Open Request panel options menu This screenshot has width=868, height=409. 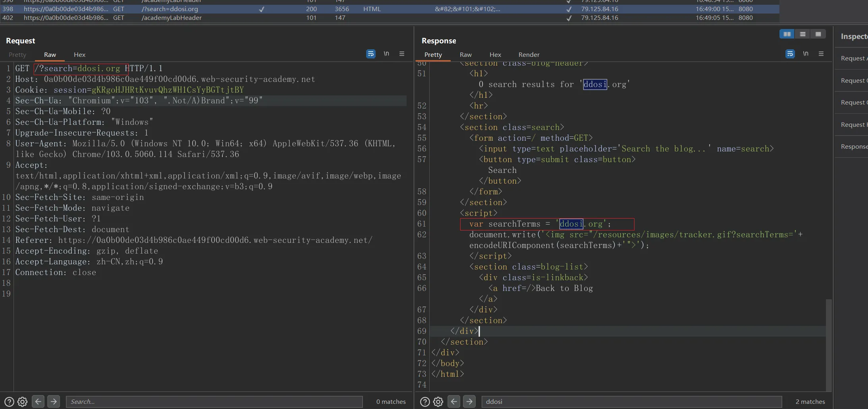click(x=402, y=54)
